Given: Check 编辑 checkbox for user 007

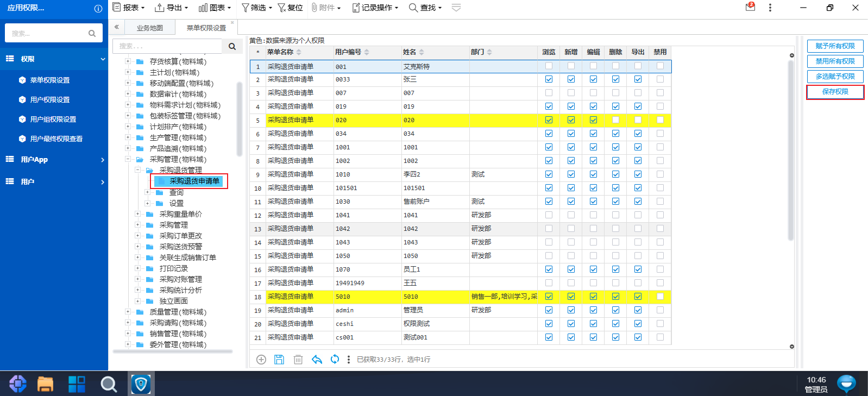Looking at the screenshot, I should pos(593,93).
